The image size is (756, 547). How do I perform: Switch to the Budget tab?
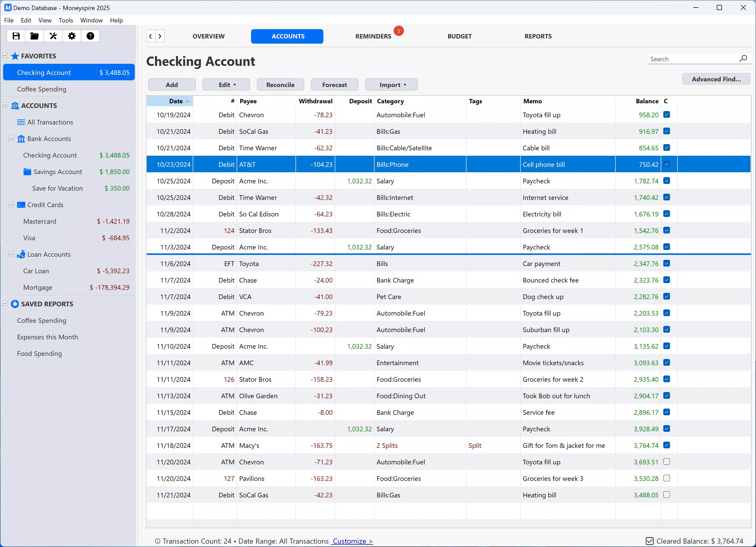pos(460,36)
